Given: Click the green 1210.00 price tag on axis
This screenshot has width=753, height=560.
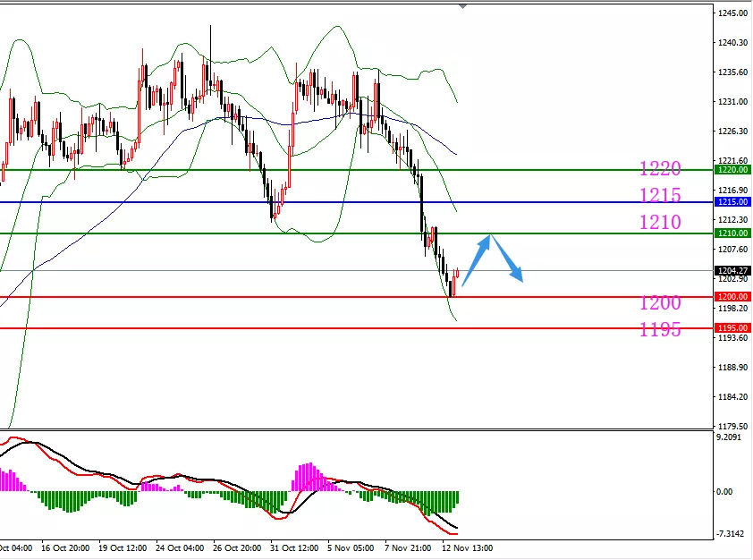Looking at the screenshot, I should (732, 233).
